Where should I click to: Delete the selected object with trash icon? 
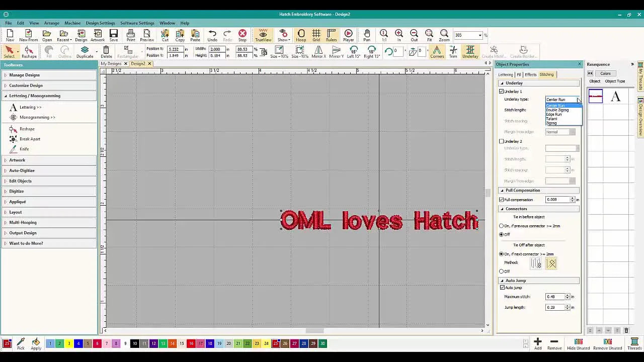106,52
